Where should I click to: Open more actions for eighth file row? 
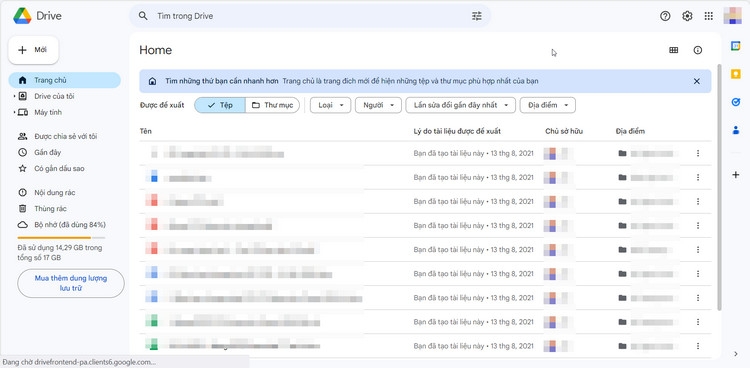(697, 322)
